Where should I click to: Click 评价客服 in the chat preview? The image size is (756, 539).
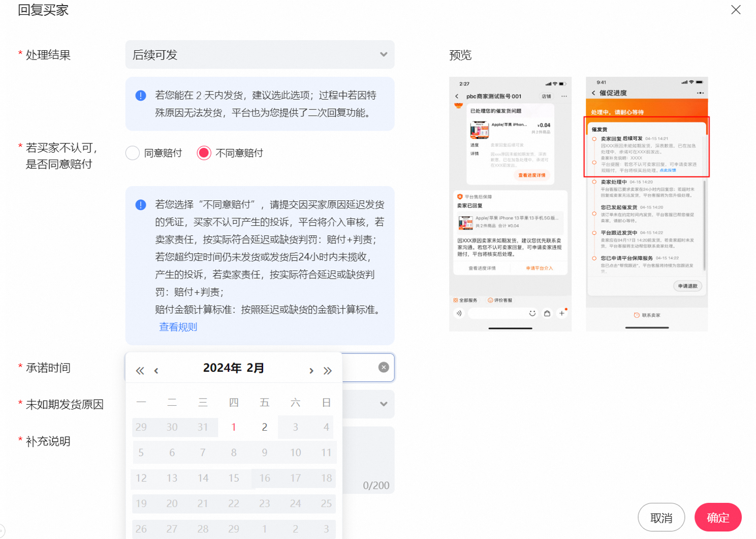(500, 300)
